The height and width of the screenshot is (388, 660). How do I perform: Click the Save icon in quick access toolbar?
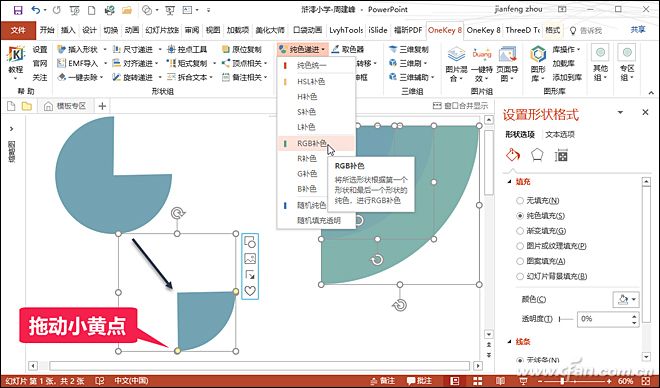coord(18,10)
